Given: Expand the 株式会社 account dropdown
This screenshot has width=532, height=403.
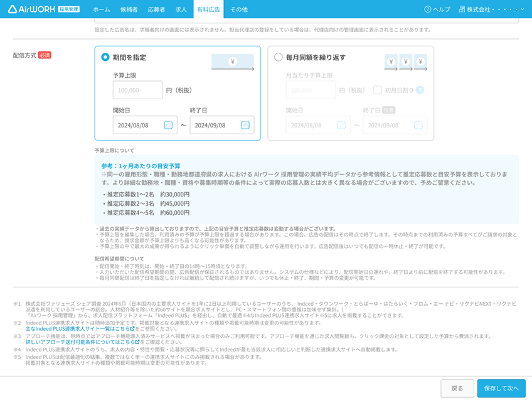Looking at the screenshot, I should (x=491, y=9).
